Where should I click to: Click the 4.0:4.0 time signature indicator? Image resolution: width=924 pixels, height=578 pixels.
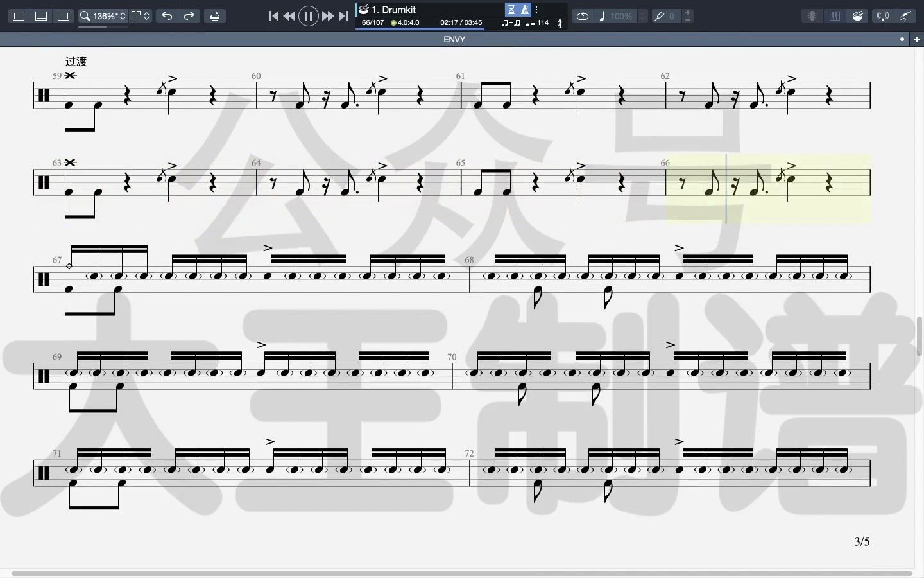click(405, 22)
